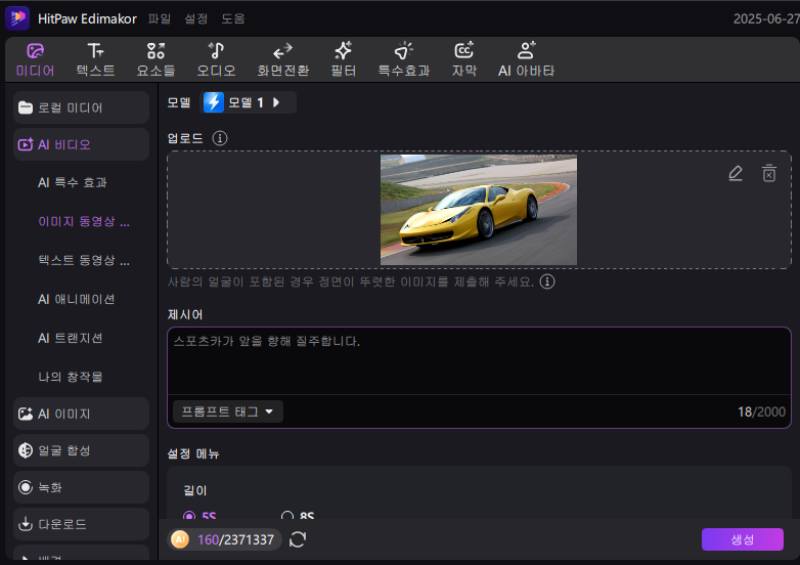The width and height of the screenshot is (800, 565).
Task: Click the refresh credits icon
Action: click(x=297, y=540)
